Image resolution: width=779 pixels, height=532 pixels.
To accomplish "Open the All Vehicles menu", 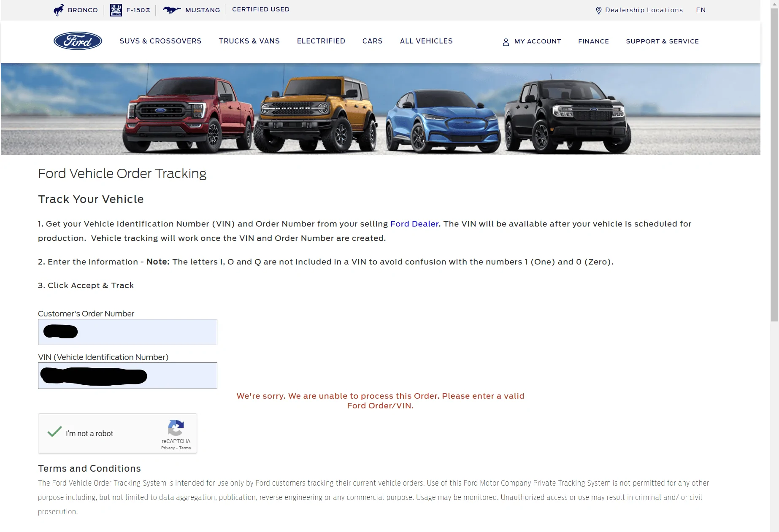I will (426, 41).
